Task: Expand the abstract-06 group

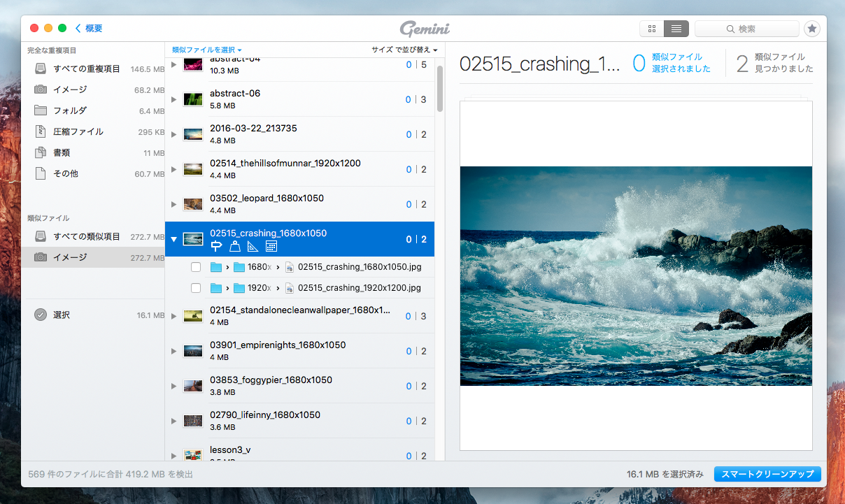Action: tap(174, 99)
